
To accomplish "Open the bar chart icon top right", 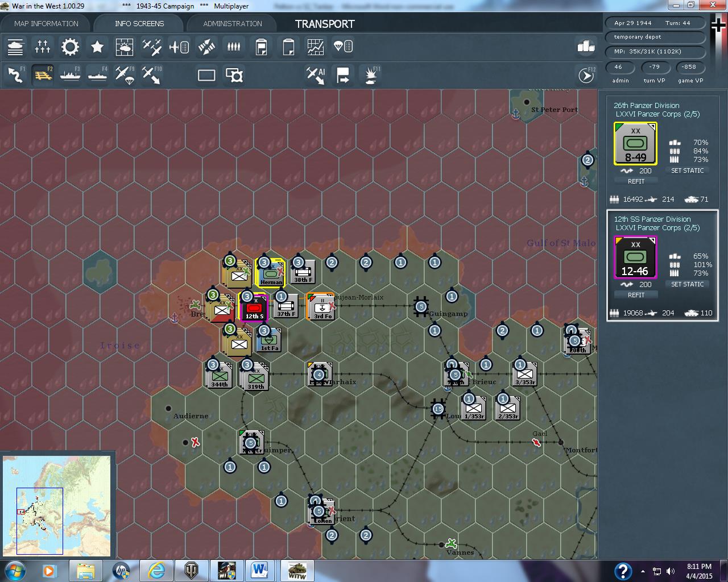I will (586, 47).
